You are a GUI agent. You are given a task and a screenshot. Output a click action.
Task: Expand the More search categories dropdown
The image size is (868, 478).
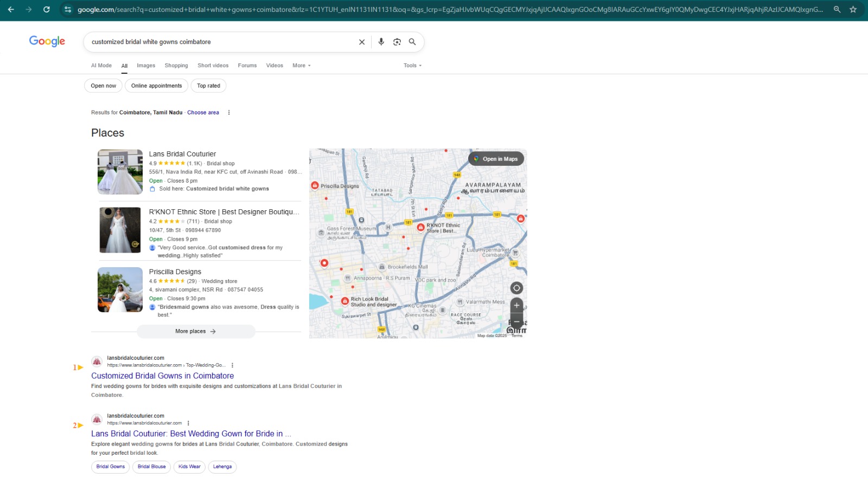[x=301, y=66]
